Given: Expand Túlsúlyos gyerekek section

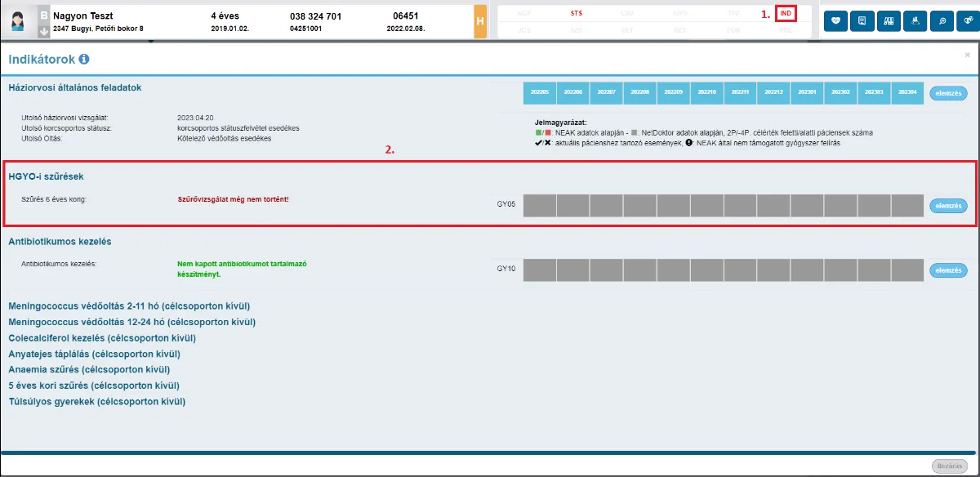Looking at the screenshot, I should (97, 401).
